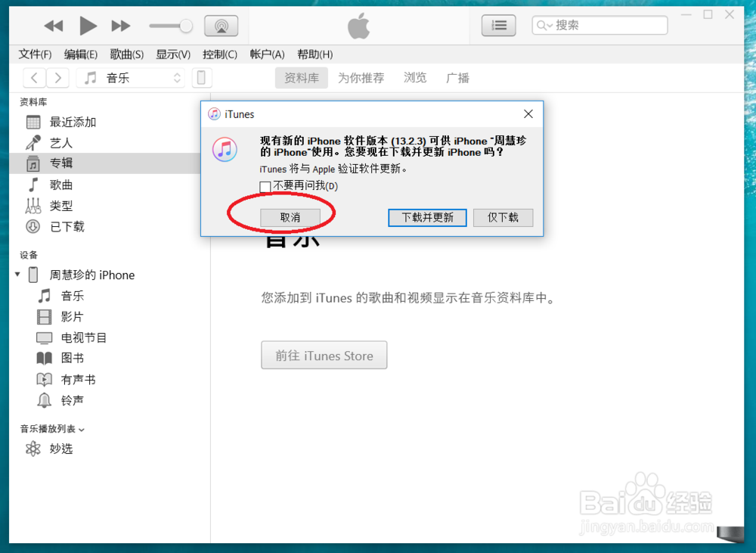Click 取消 in the iTunes dialog
756x553 pixels.
[290, 217]
